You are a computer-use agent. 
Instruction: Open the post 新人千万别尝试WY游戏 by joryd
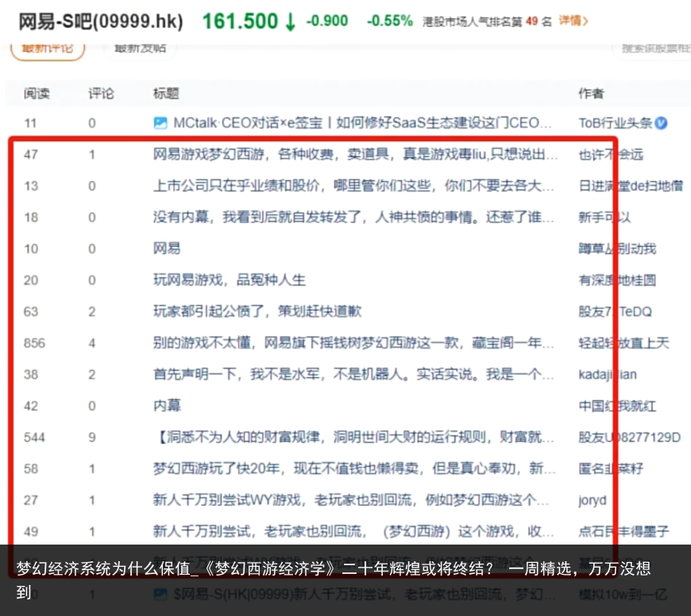pyautogui.click(x=351, y=500)
